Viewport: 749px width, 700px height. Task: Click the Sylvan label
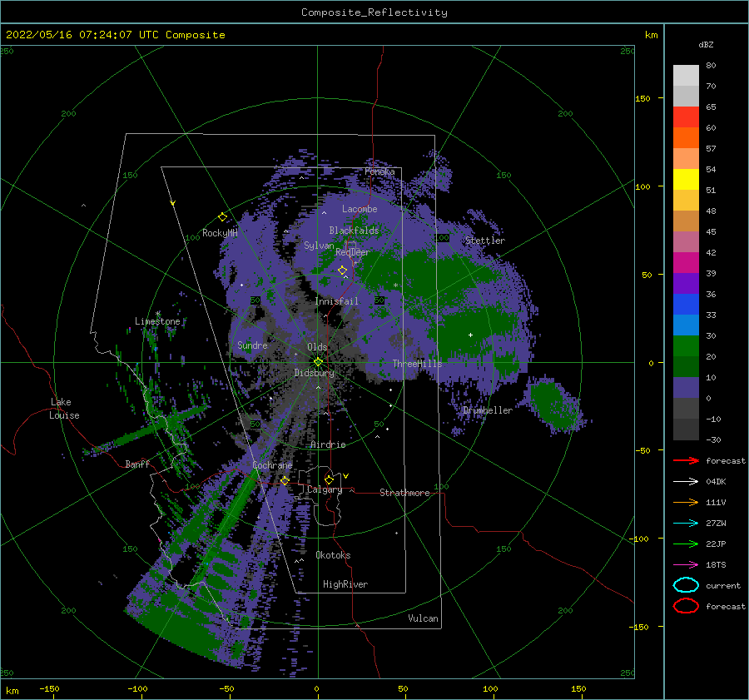(319, 246)
